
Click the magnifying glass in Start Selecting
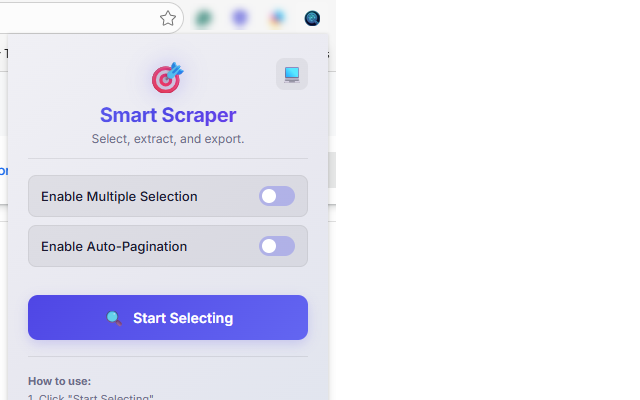113,318
